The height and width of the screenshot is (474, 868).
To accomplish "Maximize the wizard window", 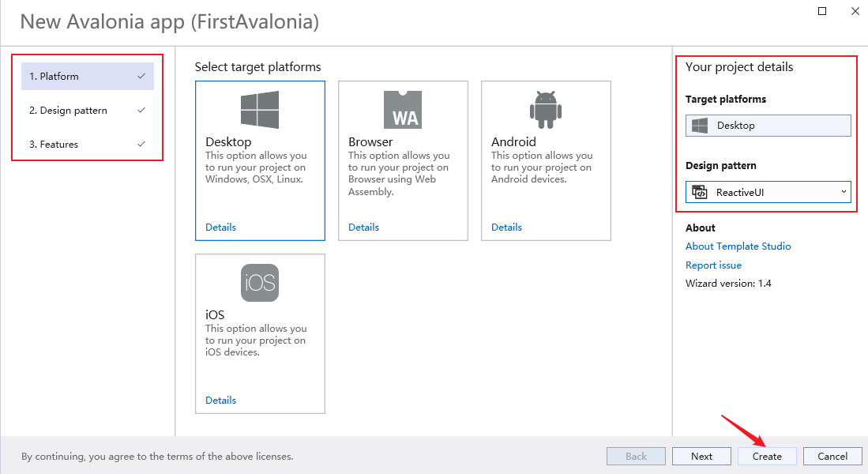I will pos(822,11).
